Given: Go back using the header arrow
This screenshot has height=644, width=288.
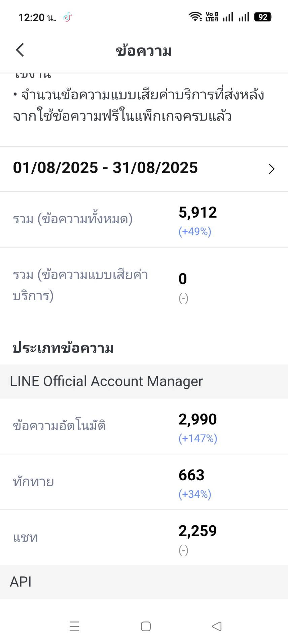Looking at the screenshot, I should tap(20, 50).
